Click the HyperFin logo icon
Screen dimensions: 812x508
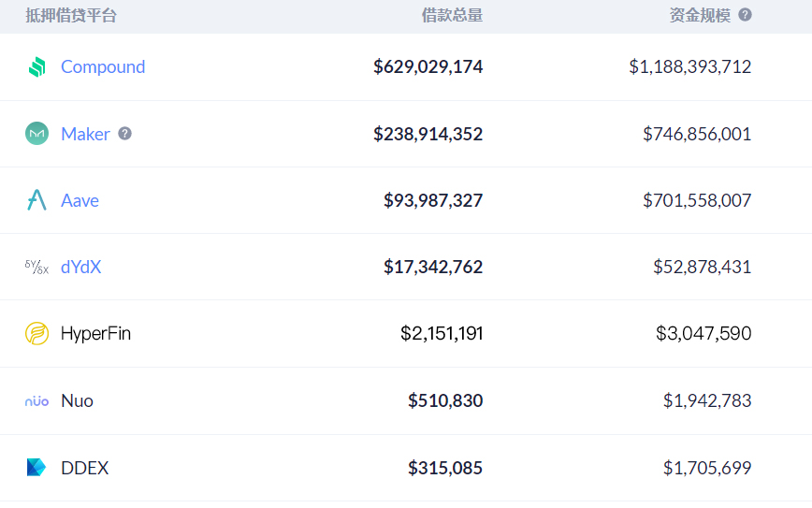click(36, 333)
